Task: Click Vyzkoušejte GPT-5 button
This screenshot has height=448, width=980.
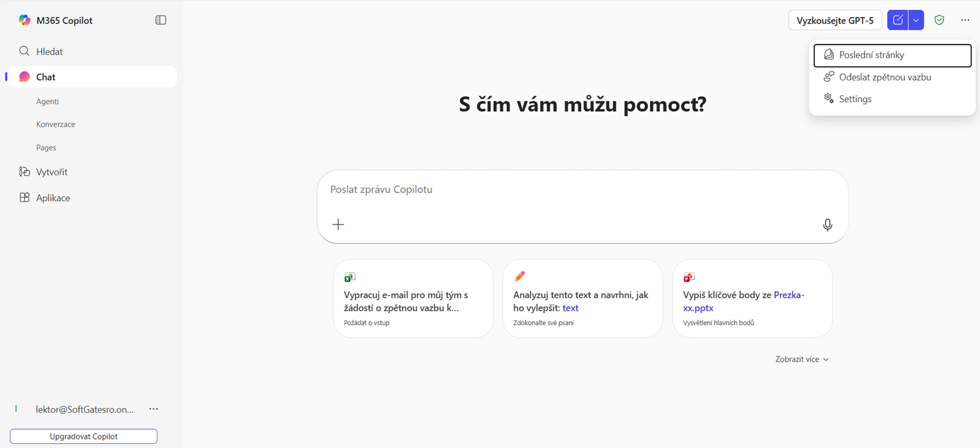Action: [835, 20]
